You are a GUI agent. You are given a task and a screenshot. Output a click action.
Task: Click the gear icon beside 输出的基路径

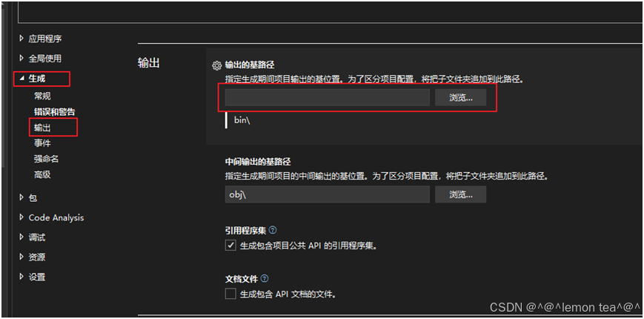click(x=216, y=65)
